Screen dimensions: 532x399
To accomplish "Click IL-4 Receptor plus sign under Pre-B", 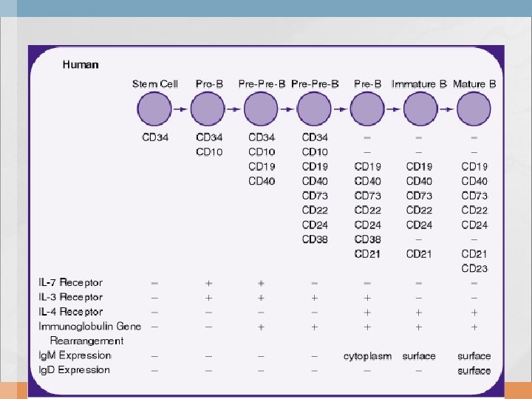I will click(367, 313).
